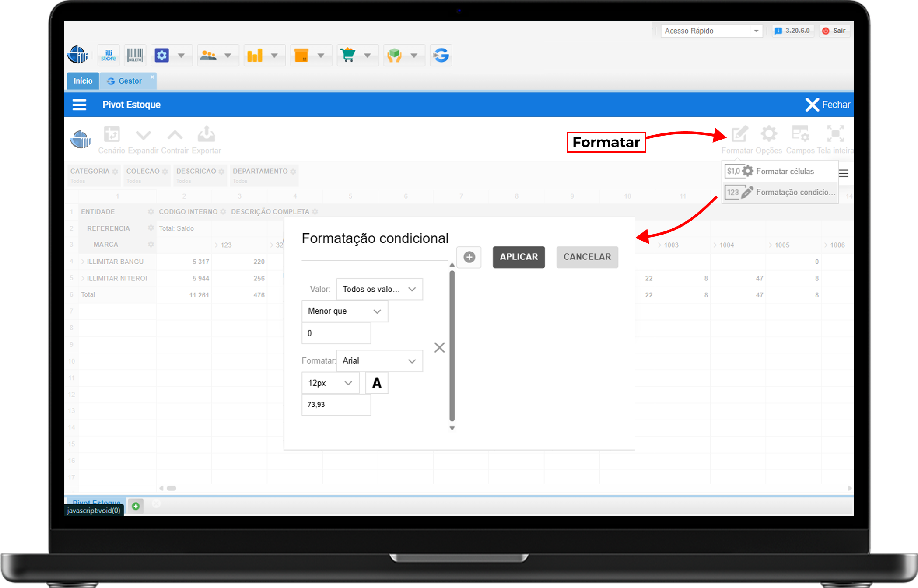Click the condition value input field

pyautogui.click(x=336, y=333)
